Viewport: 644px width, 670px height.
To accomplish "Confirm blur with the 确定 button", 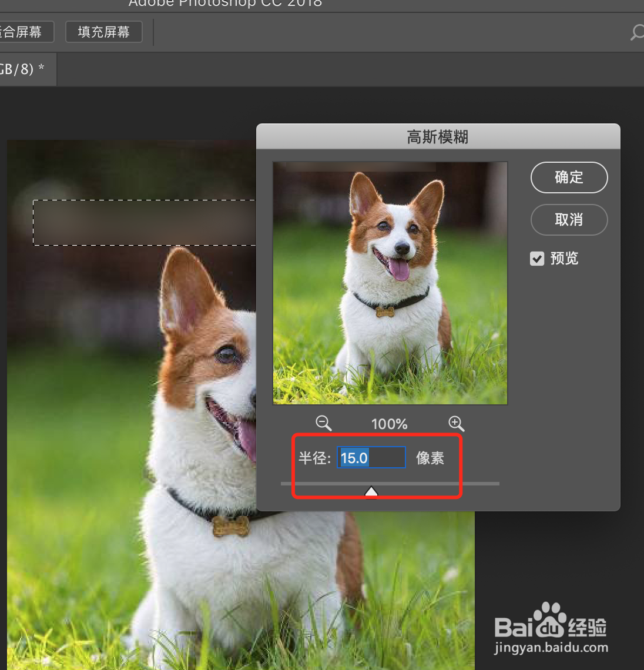I will 569,177.
